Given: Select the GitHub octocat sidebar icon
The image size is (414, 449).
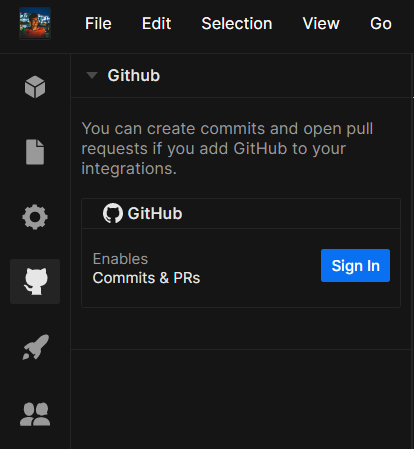Looking at the screenshot, I should tap(35, 281).
